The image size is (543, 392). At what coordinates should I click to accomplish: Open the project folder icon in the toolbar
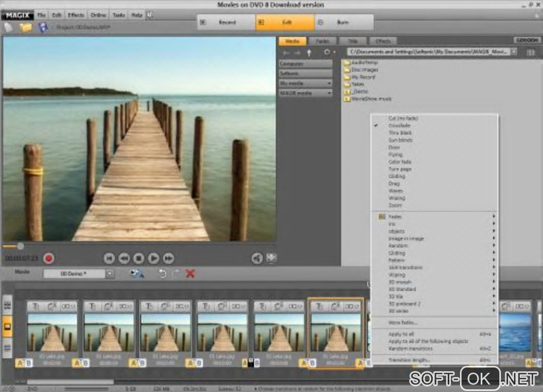(26, 27)
